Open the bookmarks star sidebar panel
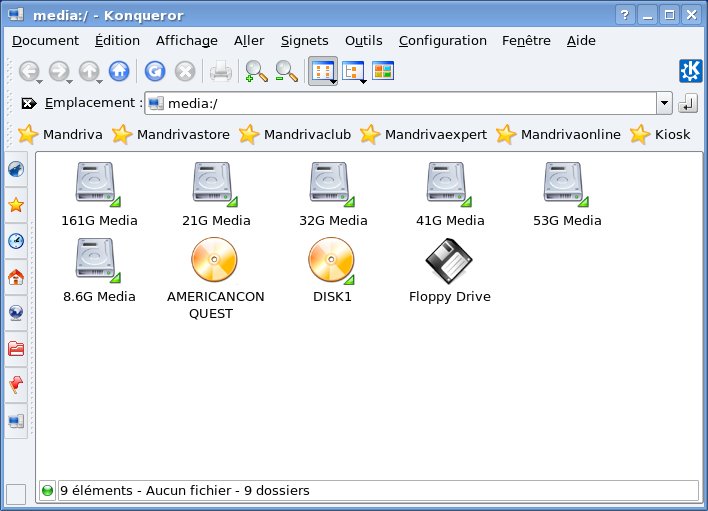The width and height of the screenshot is (708, 511). coord(16,205)
